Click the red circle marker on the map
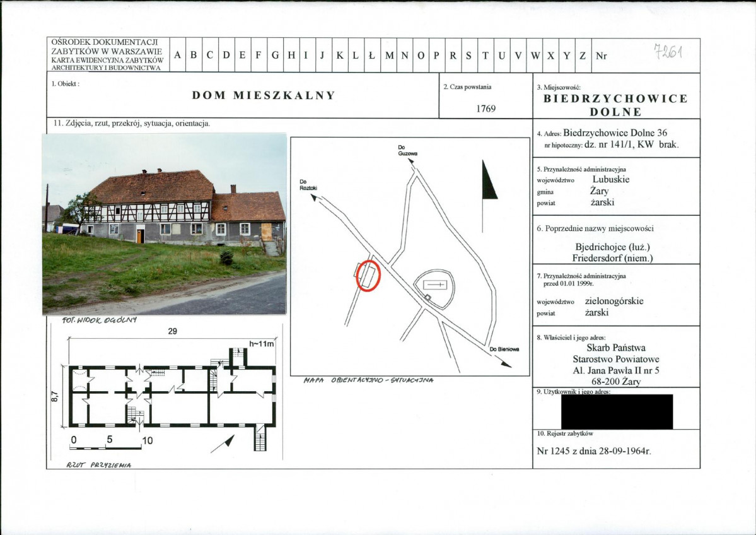This screenshot has width=756, height=535. click(x=368, y=276)
